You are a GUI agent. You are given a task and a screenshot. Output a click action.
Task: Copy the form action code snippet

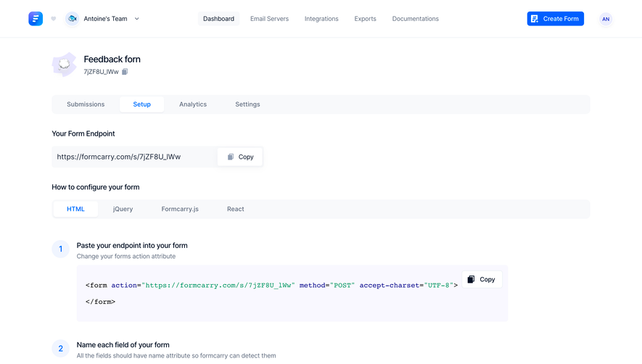pos(482,279)
